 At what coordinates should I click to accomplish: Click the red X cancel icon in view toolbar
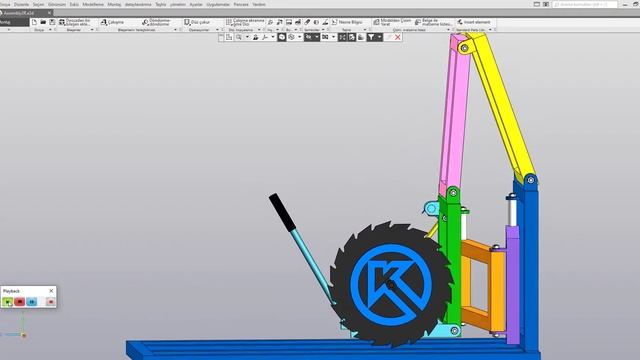398,37
